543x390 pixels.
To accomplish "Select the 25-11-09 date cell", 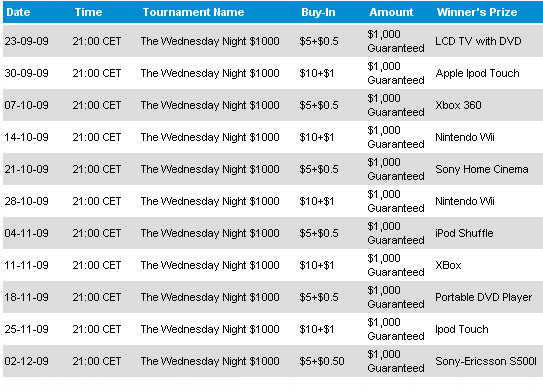I will (x=26, y=329).
